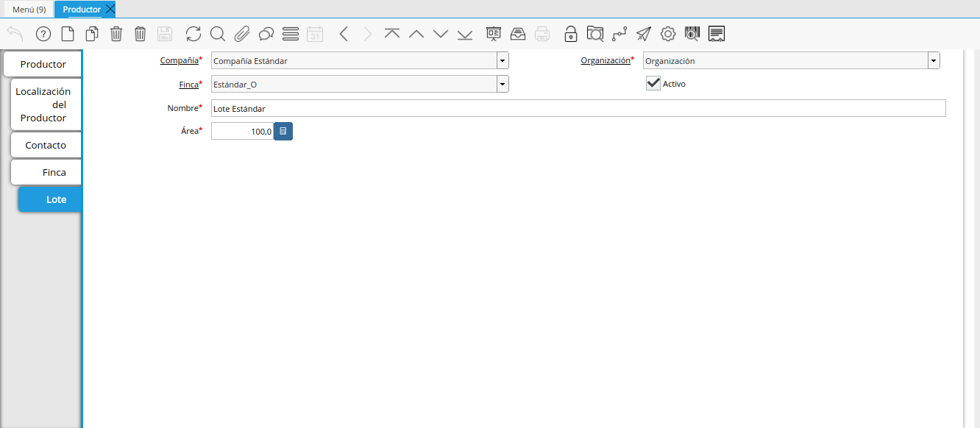Uncheck the Activo checkbox
Screen dimensions: 980x428
click(653, 84)
